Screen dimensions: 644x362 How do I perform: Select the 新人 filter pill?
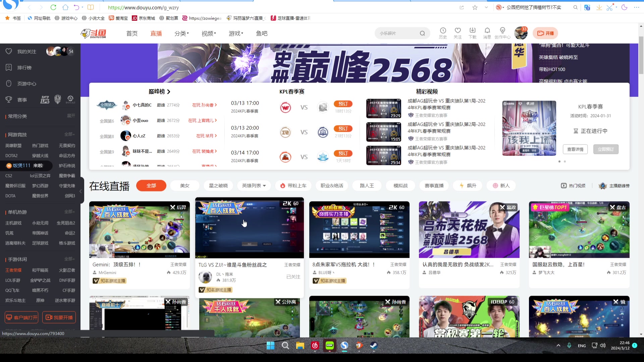(x=501, y=186)
